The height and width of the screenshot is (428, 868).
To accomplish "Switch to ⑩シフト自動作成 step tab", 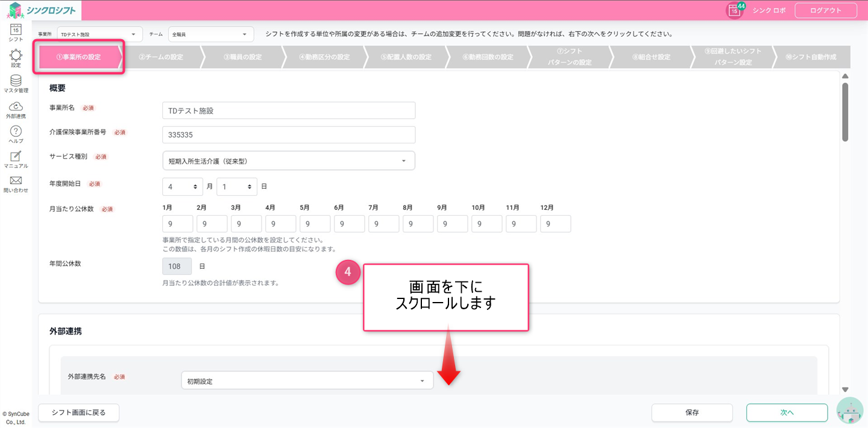I will click(811, 57).
